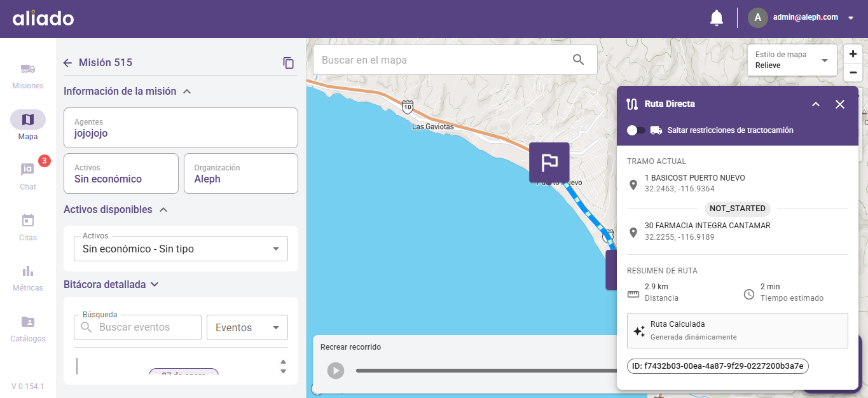Zoom out on the map

(x=853, y=72)
